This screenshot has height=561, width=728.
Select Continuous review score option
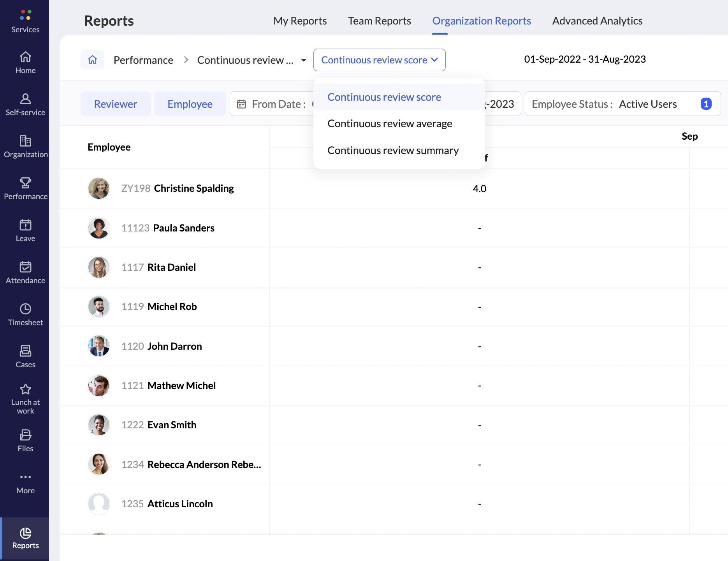pos(399,97)
